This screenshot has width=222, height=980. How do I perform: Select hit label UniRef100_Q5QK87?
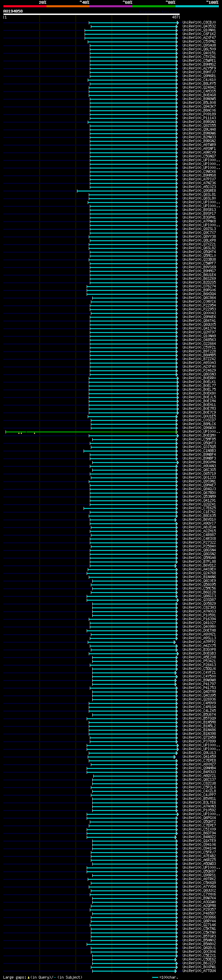pyautogui.click(x=199, y=871)
